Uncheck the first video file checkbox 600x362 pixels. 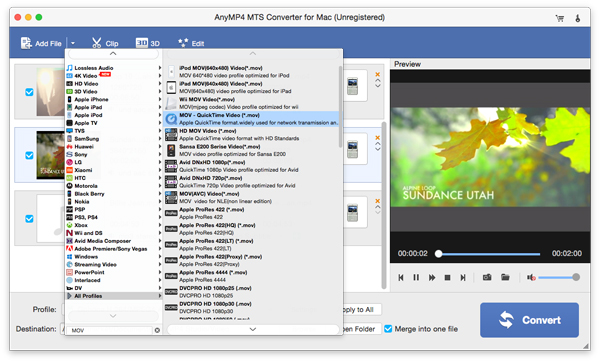point(29,92)
